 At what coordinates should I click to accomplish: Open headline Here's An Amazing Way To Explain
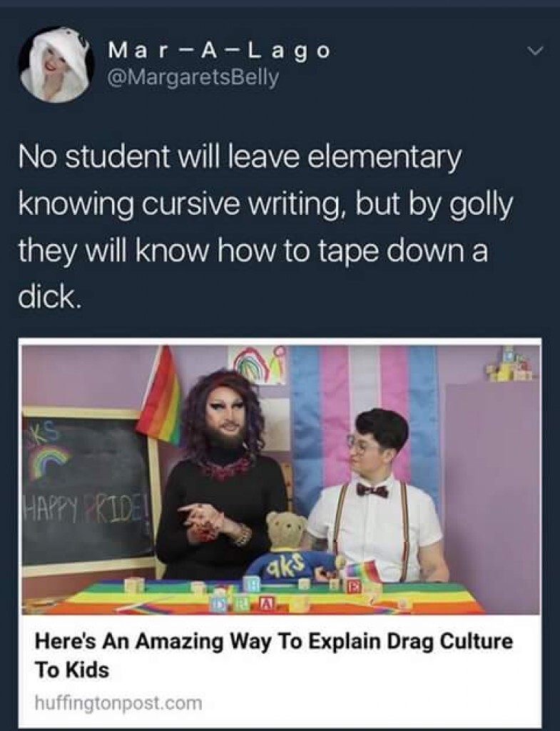(x=274, y=640)
